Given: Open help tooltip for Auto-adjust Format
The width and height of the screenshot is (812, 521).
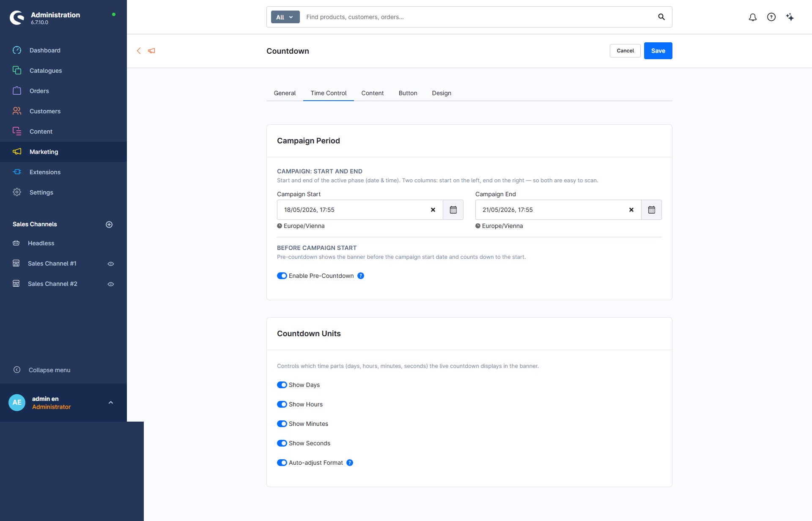Looking at the screenshot, I should point(350,463).
